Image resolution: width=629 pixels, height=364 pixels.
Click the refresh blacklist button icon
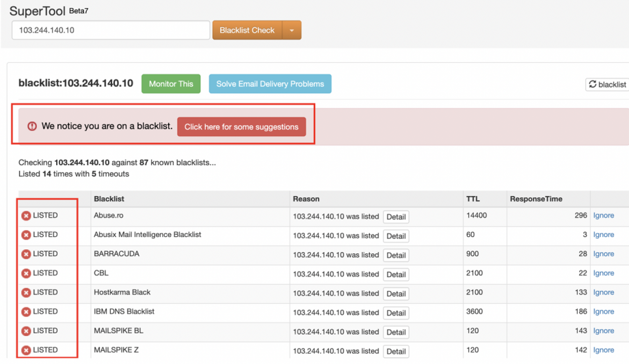pyautogui.click(x=593, y=85)
